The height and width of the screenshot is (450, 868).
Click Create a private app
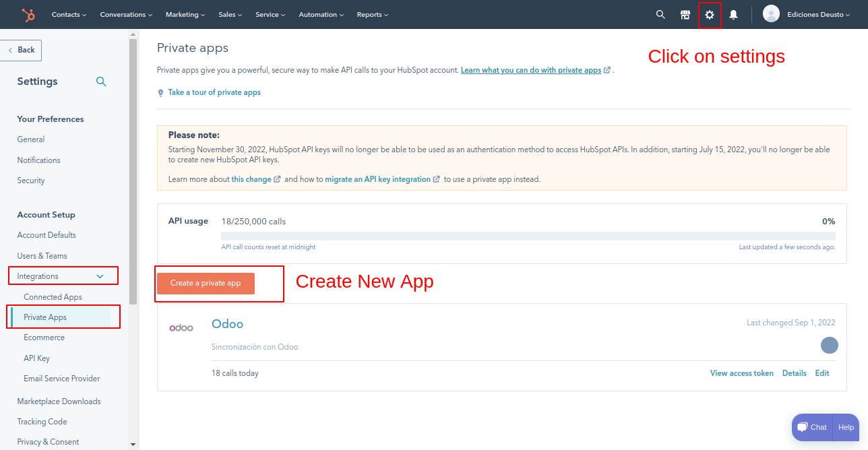point(206,284)
